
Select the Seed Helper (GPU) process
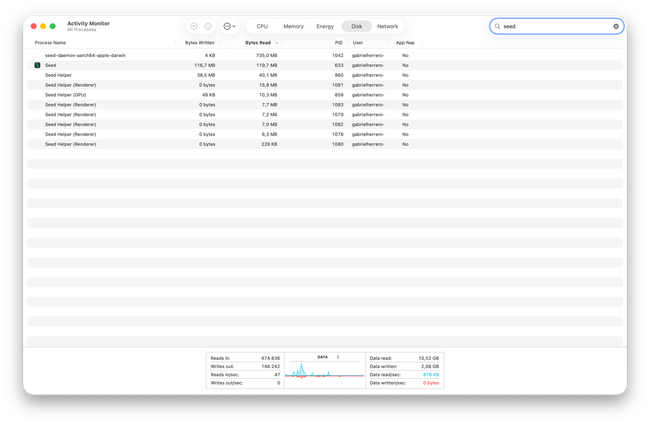point(66,94)
